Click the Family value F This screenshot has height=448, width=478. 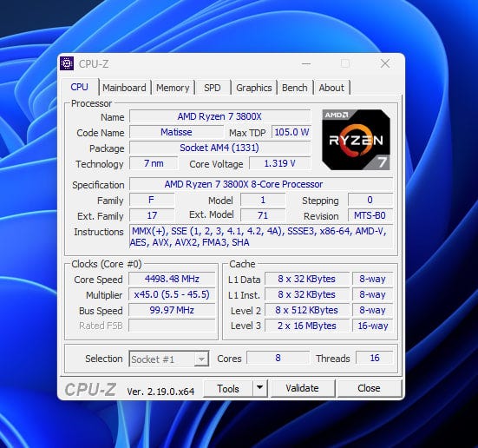152,200
